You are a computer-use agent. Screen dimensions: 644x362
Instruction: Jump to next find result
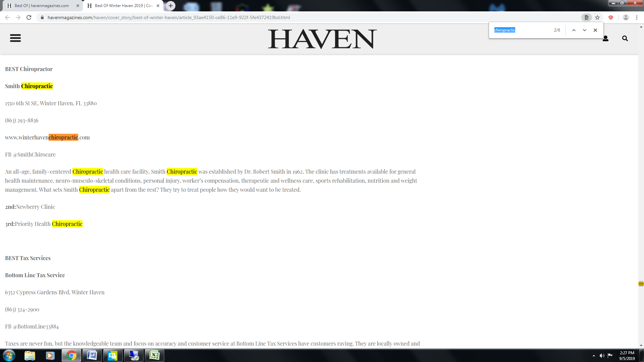coord(585,30)
